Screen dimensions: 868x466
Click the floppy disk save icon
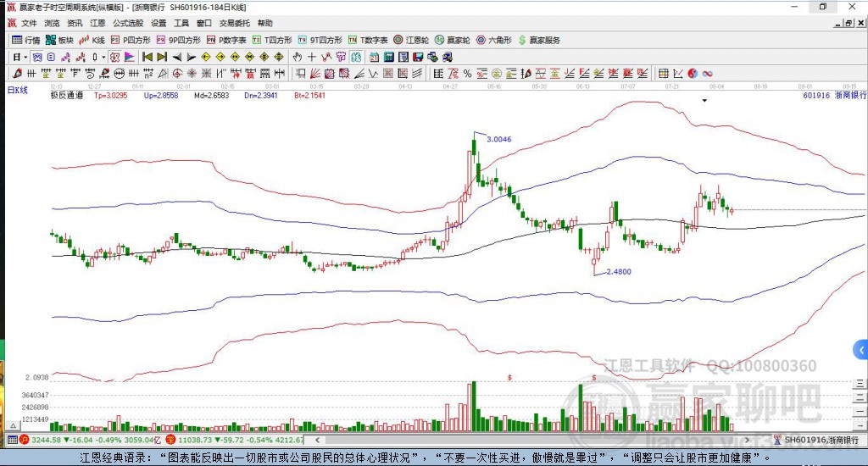coord(418,57)
